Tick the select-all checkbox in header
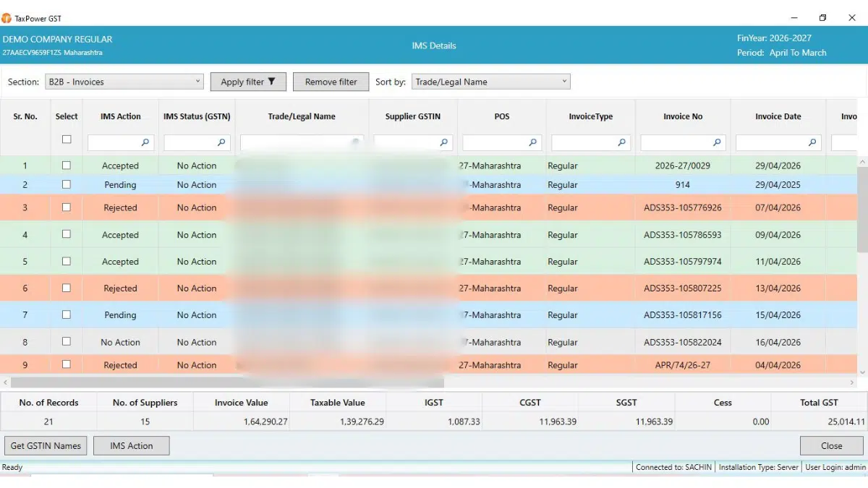 67,140
